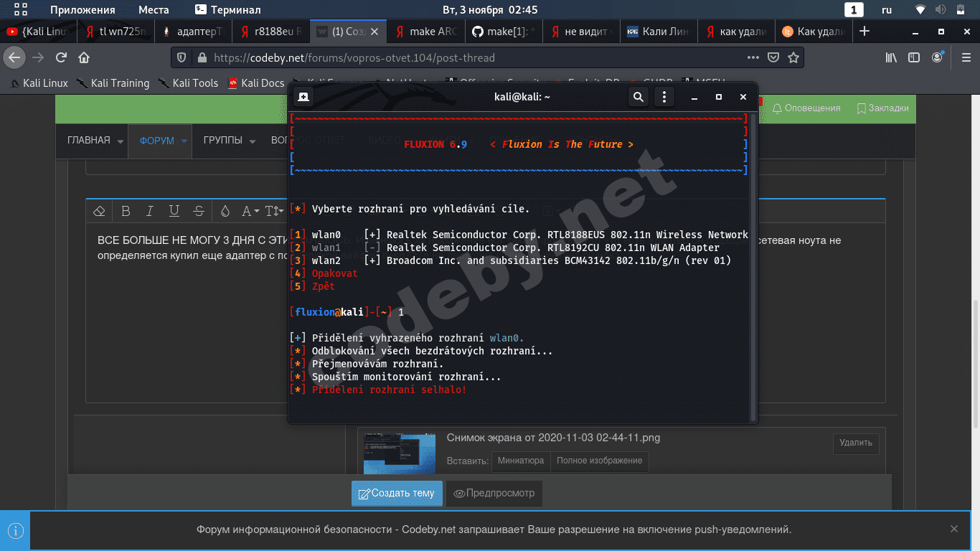980x551 pixels.
Task: Toggle bold formatting in post editor
Action: click(126, 211)
